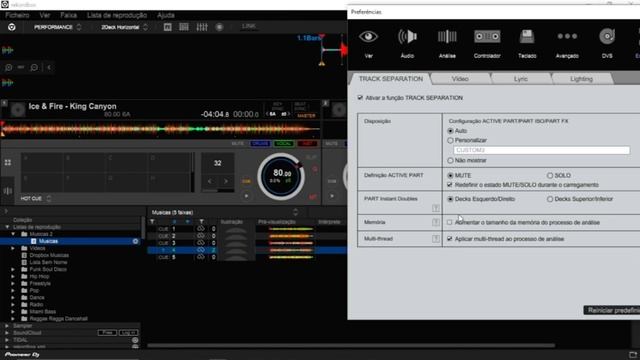
Task: Select Decks Esquerdo/Direito radio option
Action: pos(450,199)
